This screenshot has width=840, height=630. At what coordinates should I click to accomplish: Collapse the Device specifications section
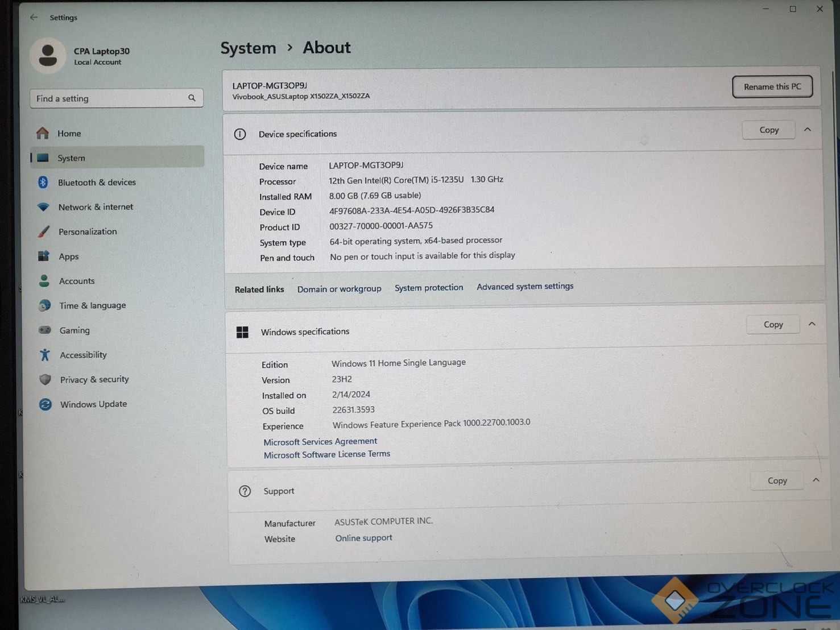807,130
